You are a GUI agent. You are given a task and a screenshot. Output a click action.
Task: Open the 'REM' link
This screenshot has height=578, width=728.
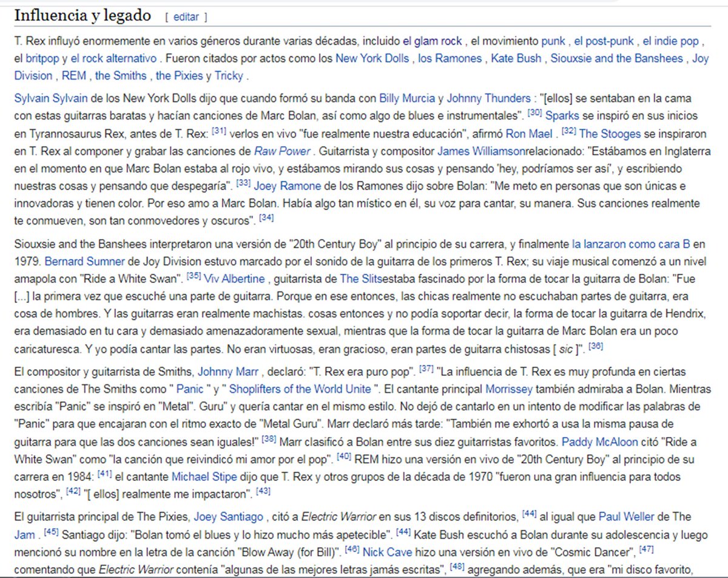coord(75,76)
